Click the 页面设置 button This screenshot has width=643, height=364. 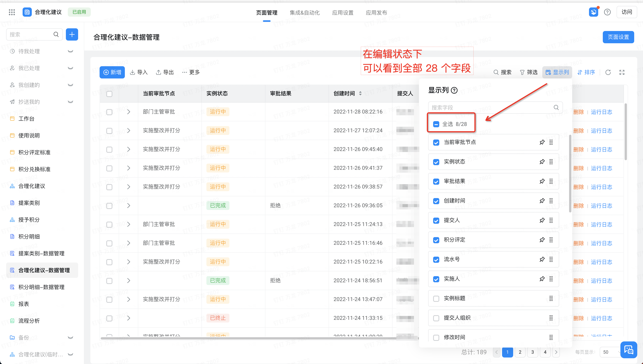618,37
